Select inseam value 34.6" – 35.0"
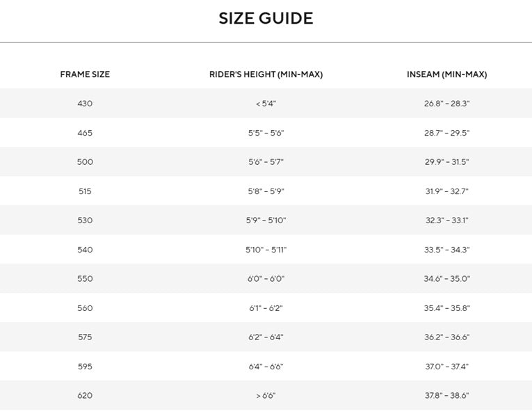The image size is (532, 416). [x=447, y=278]
